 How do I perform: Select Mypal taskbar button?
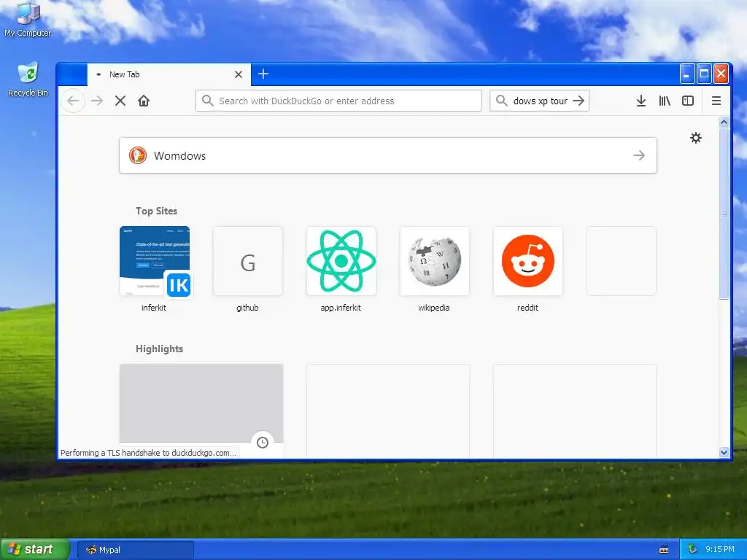pyautogui.click(x=136, y=550)
